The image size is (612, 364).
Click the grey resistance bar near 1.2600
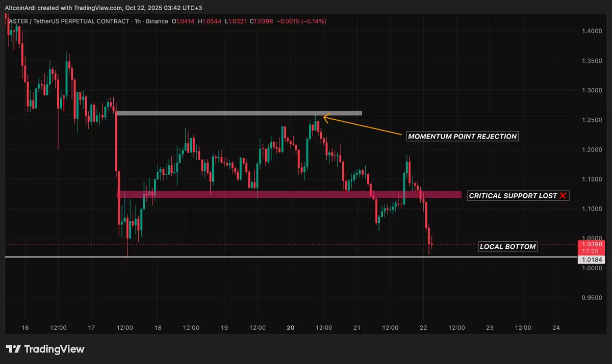click(x=239, y=113)
